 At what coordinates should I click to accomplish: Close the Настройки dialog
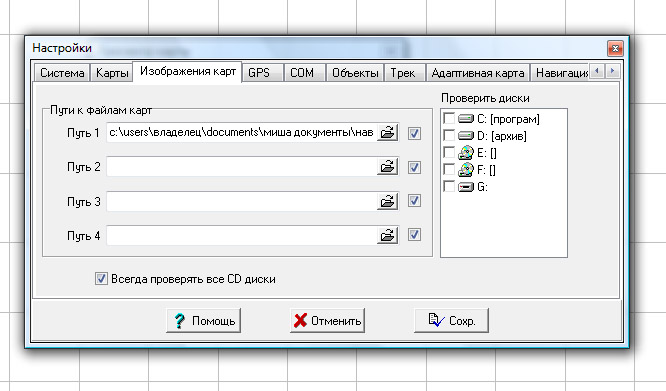[615, 48]
